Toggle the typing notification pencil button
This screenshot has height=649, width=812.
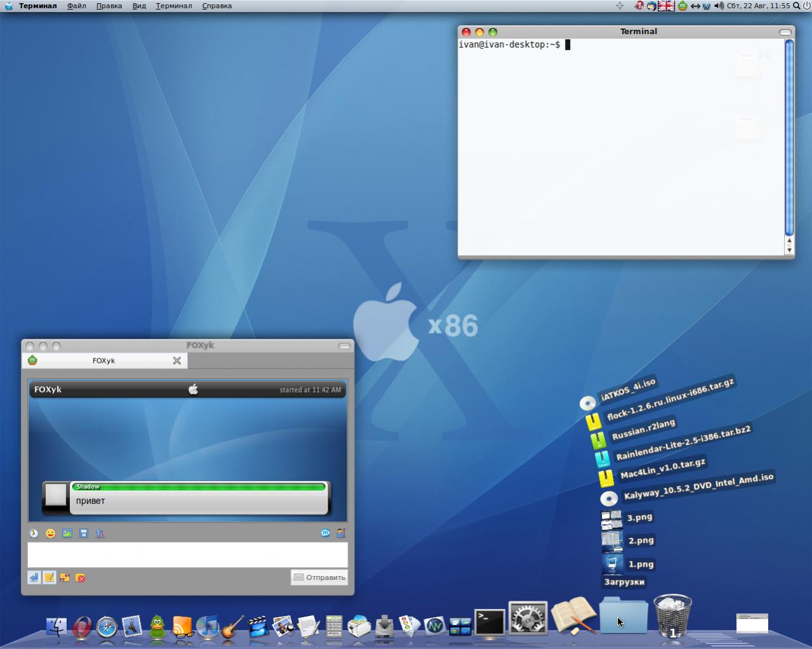coord(50,577)
